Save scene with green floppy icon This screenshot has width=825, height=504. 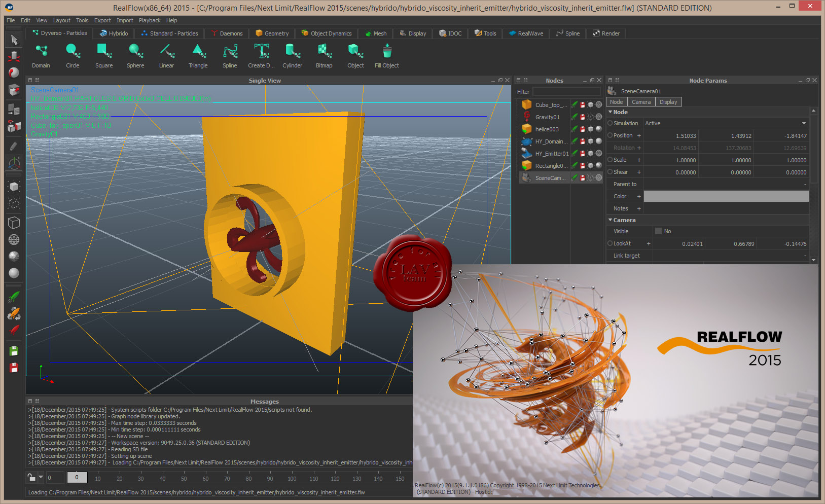click(14, 351)
